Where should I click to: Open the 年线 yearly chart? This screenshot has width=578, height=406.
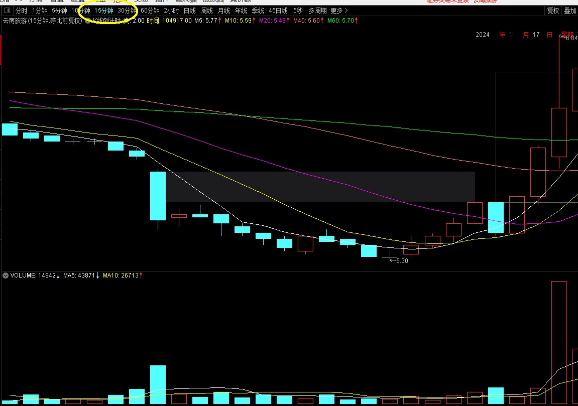tap(241, 11)
